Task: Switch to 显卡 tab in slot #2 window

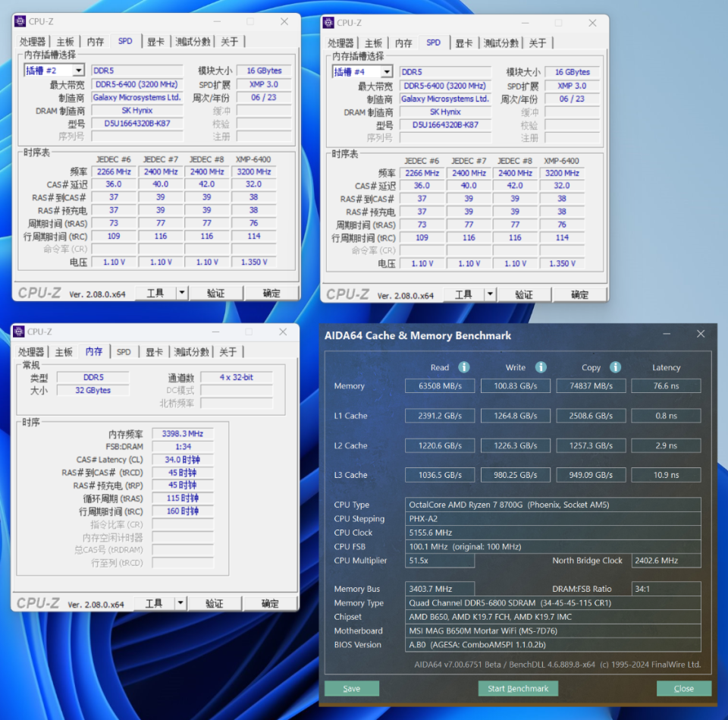Action: pos(155,42)
